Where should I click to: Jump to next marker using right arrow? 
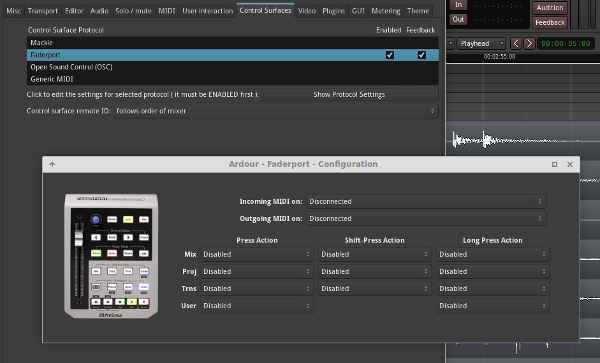pyautogui.click(x=529, y=44)
